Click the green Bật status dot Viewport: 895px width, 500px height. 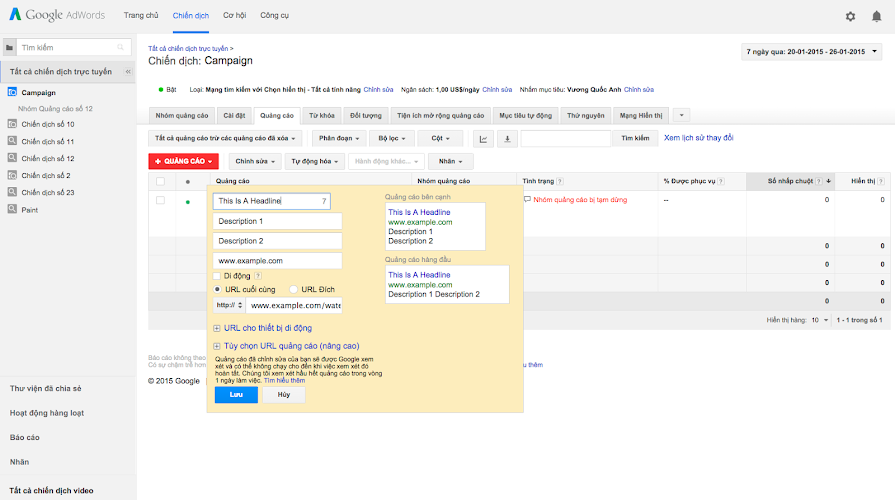[x=161, y=90]
